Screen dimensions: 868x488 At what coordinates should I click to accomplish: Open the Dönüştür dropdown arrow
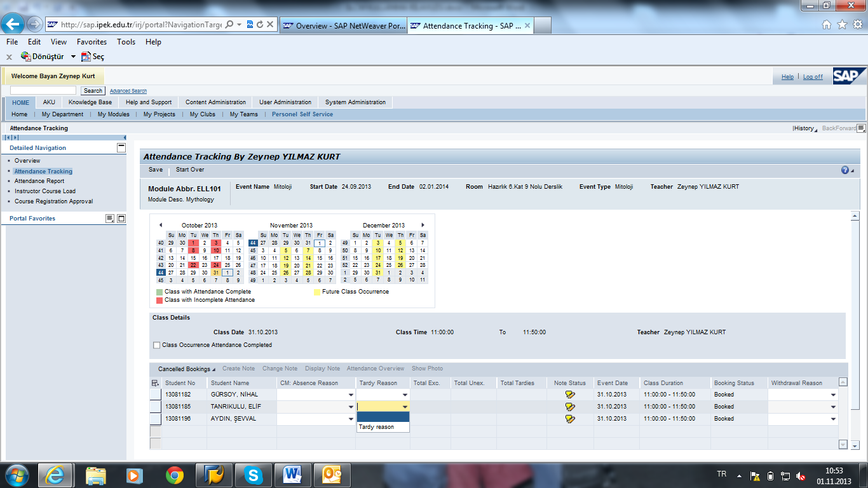coord(73,57)
